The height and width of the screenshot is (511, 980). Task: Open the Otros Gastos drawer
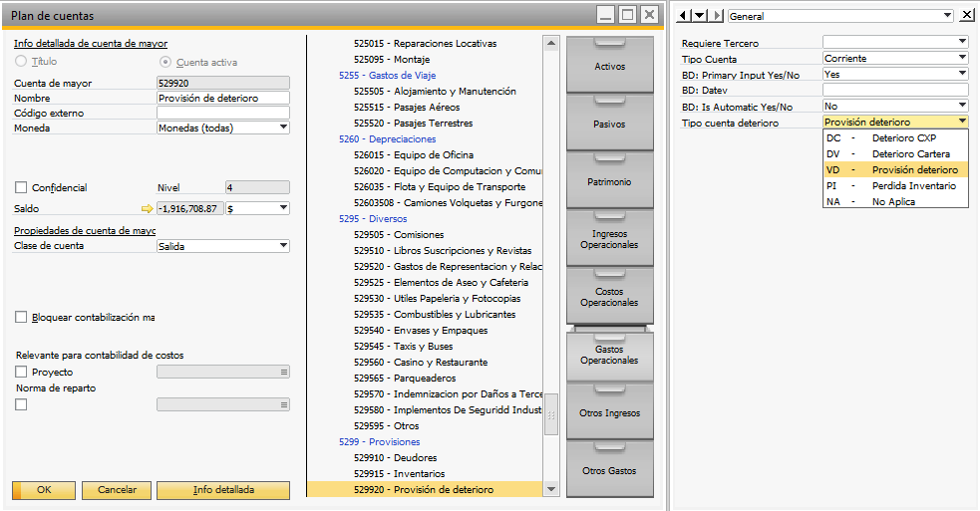coord(610,470)
